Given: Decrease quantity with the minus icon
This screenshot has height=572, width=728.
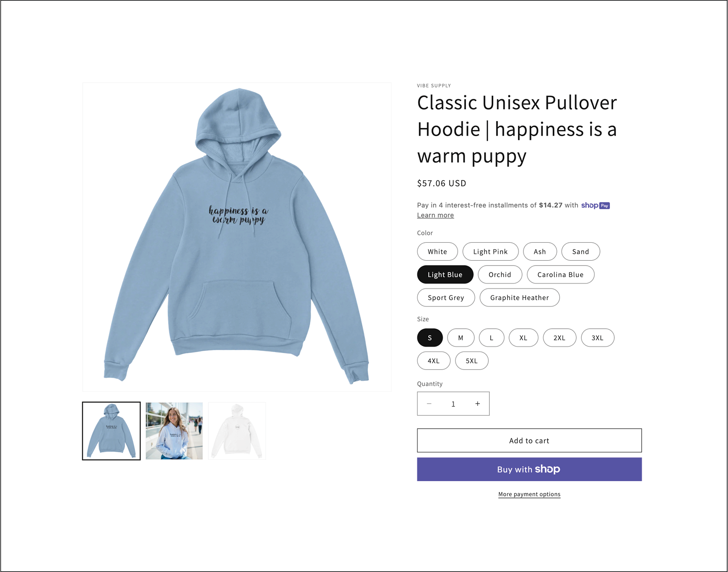Looking at the screenshot, I should [x=429, y=404].
